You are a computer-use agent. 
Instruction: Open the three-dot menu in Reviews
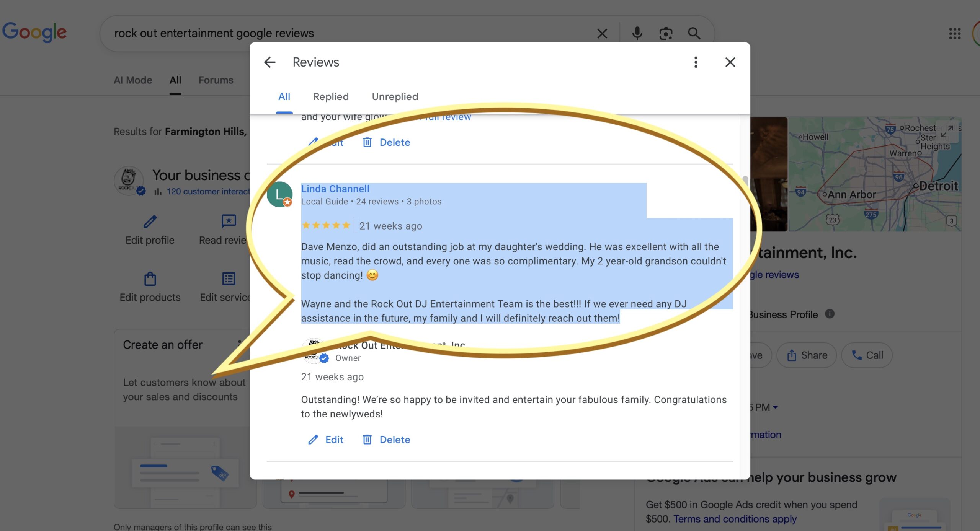(696, 62)
